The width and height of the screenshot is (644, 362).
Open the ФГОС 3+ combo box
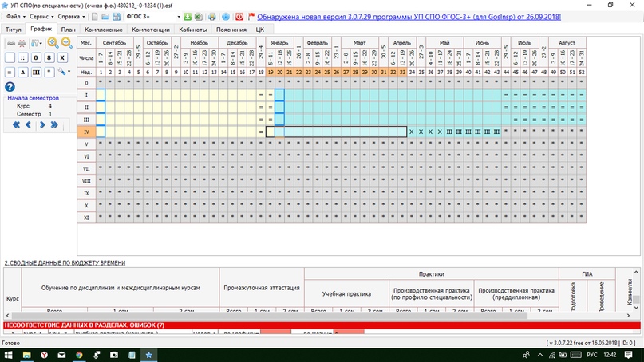(152, 17)
